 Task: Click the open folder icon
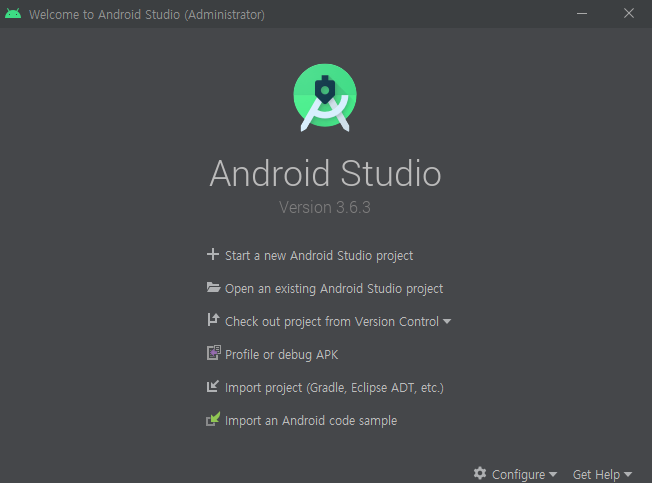(213, 287)
